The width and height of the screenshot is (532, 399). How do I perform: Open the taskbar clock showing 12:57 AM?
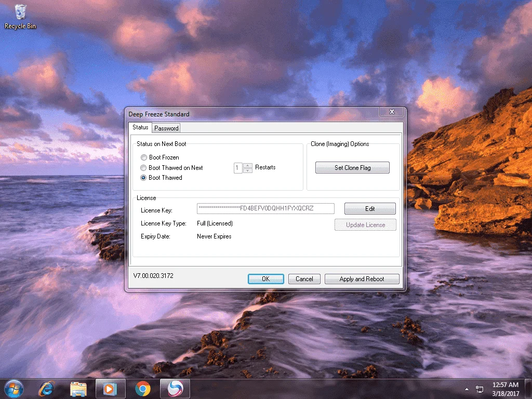click(x=506, y=389)
